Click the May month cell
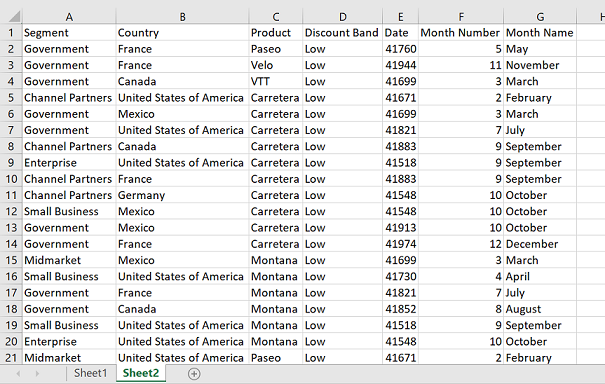Image resolution: width=605 pixels, height=384 pixels. point(540,49)
